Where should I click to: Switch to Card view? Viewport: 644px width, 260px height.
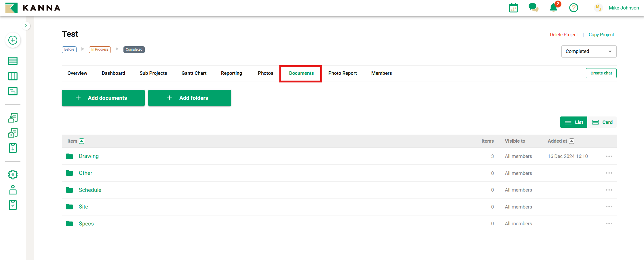pyautogui.click(x=602, y=122)
